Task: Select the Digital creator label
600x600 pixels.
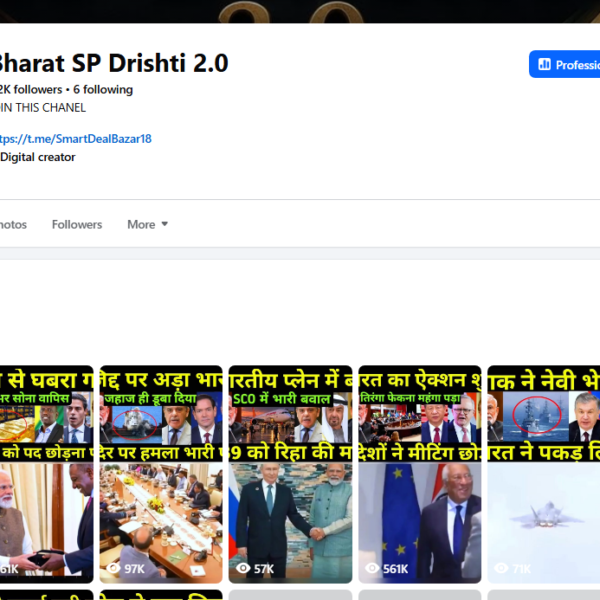Action: [x=38, y=157]
